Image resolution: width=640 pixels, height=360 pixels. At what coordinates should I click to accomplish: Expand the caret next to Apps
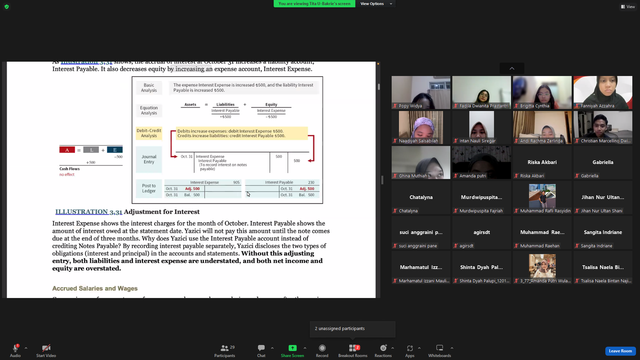coord(419,348)
